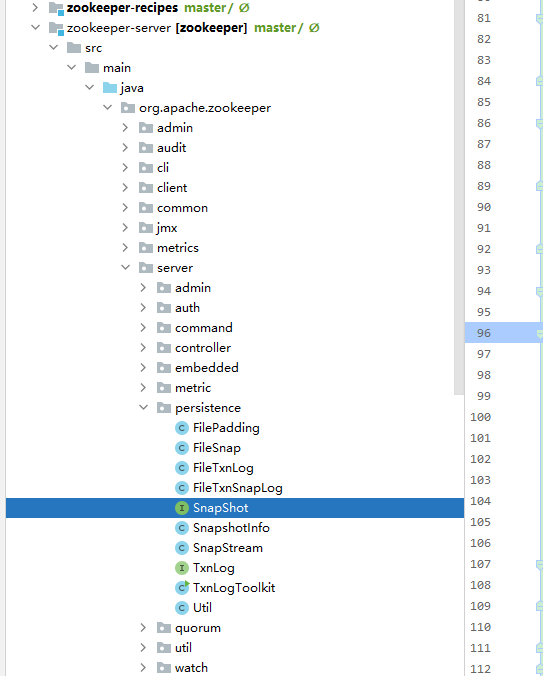Click the SnapShot interface icon

pyautogui.click(x=182, y=508)
